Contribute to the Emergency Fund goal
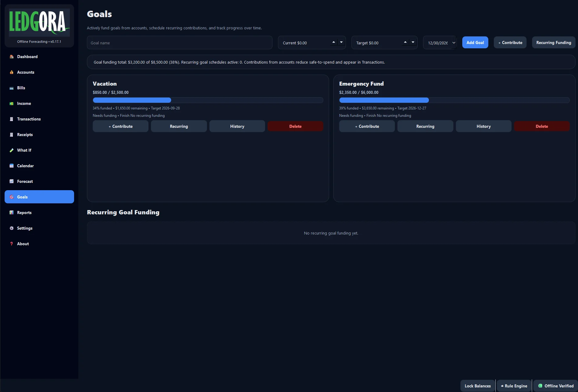Screen dimensions: 578x392 pos(367,126)
